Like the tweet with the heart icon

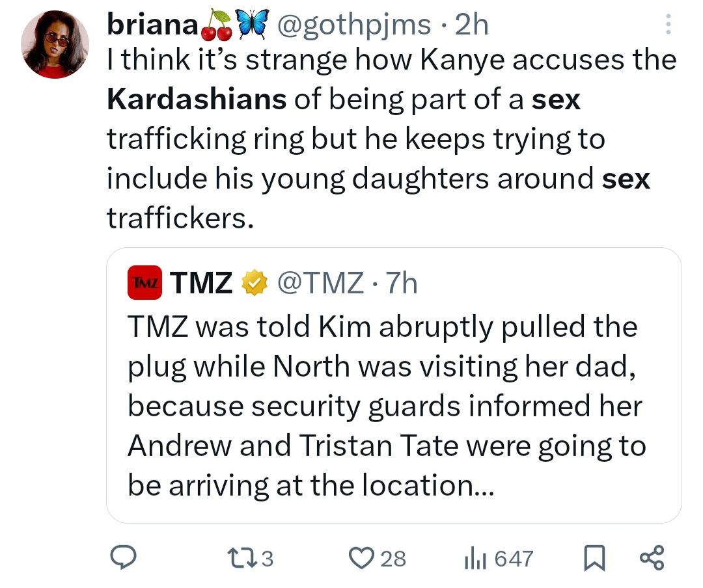pyautogui.click(x=361, y=558)
